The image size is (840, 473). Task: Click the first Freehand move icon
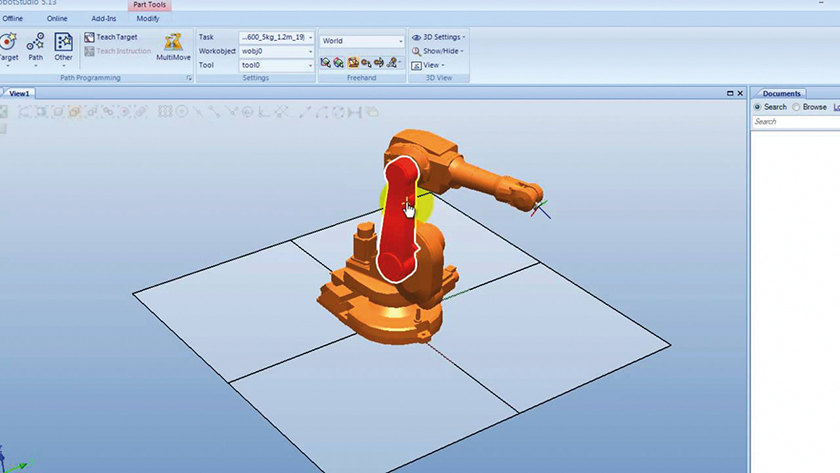coord(326,63)
